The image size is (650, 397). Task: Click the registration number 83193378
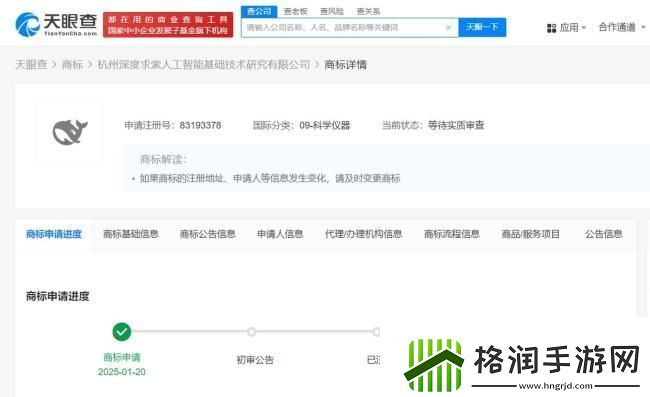(x=200, y=125)
